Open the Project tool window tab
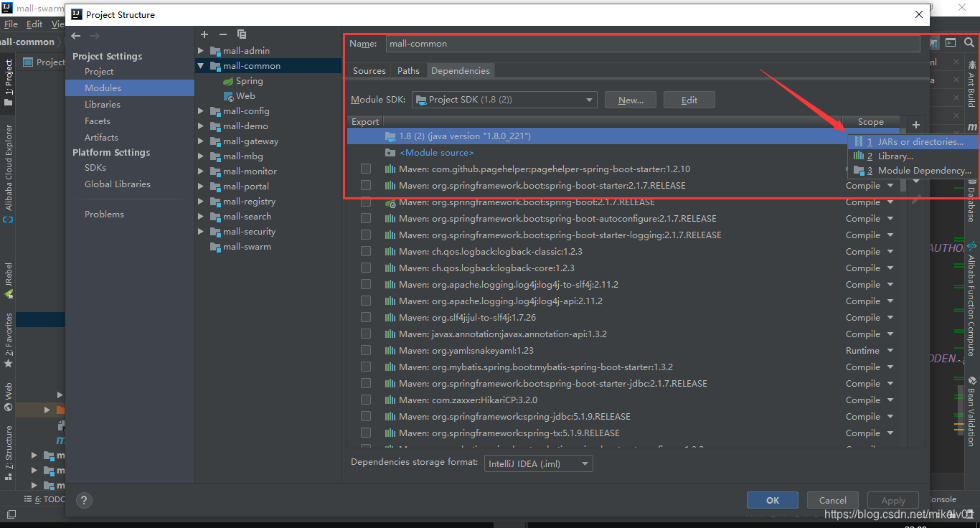The height and width of the screenshot is (528, 980). point(8,82)
